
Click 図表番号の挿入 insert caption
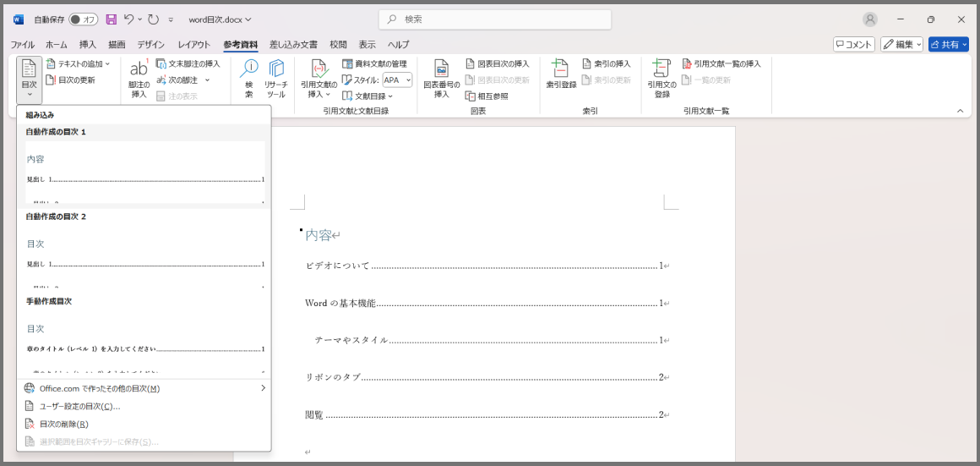tap(442, 79)
